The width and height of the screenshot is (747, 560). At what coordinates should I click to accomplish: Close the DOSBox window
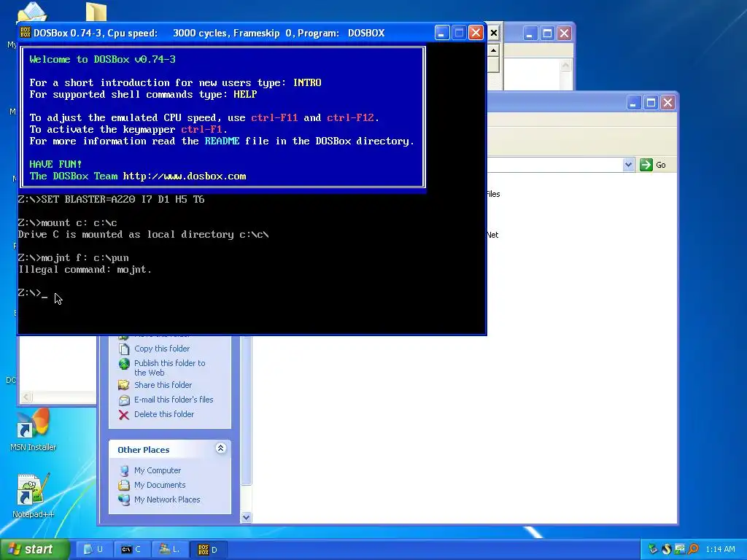476,33
